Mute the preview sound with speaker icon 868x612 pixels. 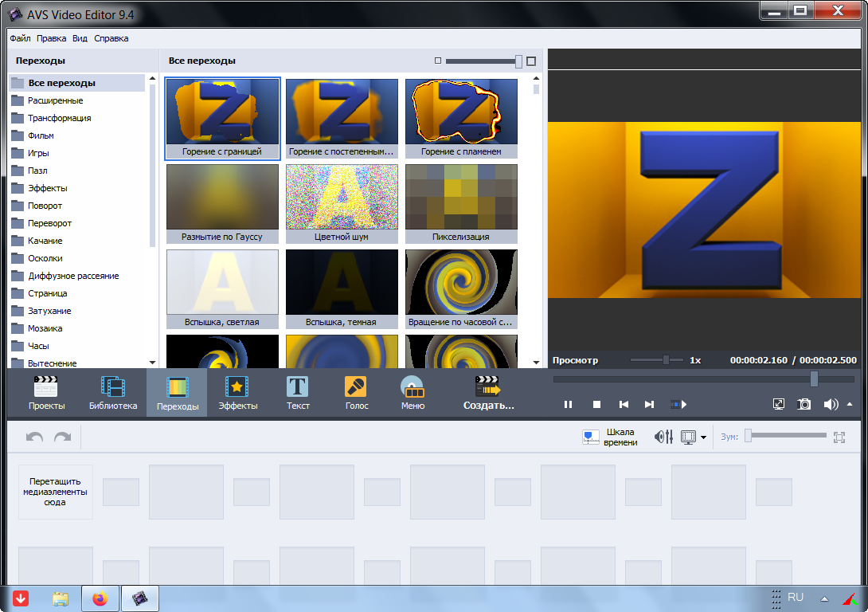(830, 404)
